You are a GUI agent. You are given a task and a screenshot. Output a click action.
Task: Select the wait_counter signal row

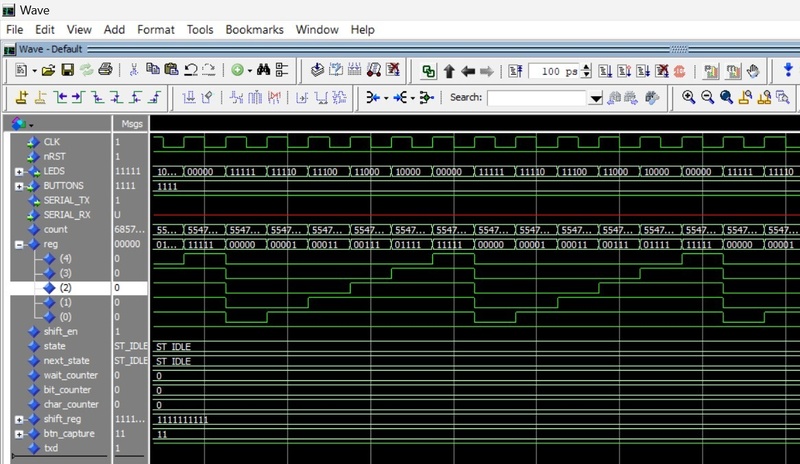coord(60,375)
